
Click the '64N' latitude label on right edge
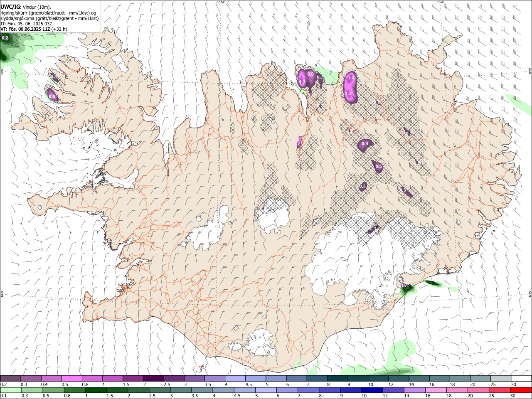point(530,294)
